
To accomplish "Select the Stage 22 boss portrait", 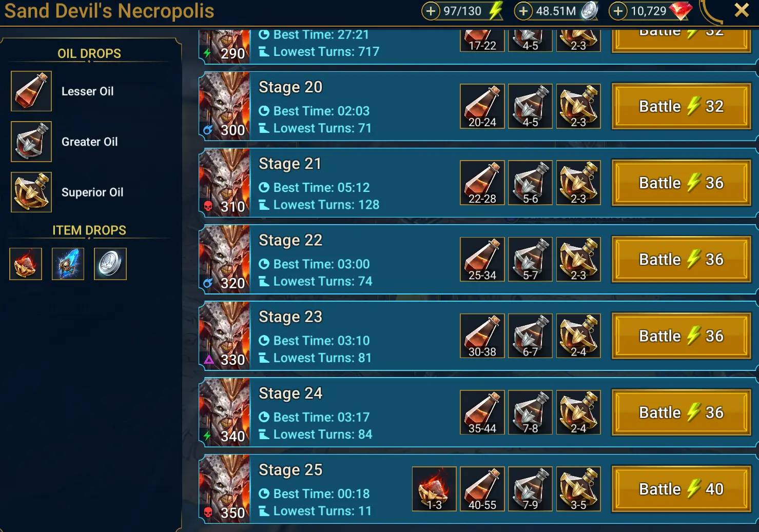I will pyautogui.click(x=224, y=259).
